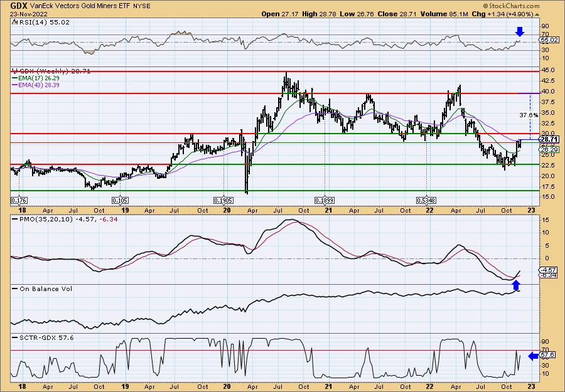This screenshot has width=565, height=392.
Task: Click the 17.5 price axis label
Action: 547,187
